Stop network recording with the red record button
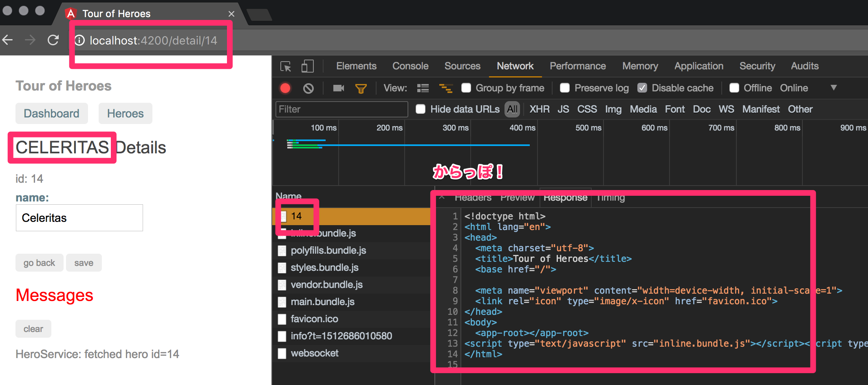Screen dimensions: 868x385 (x=285, y=88)
